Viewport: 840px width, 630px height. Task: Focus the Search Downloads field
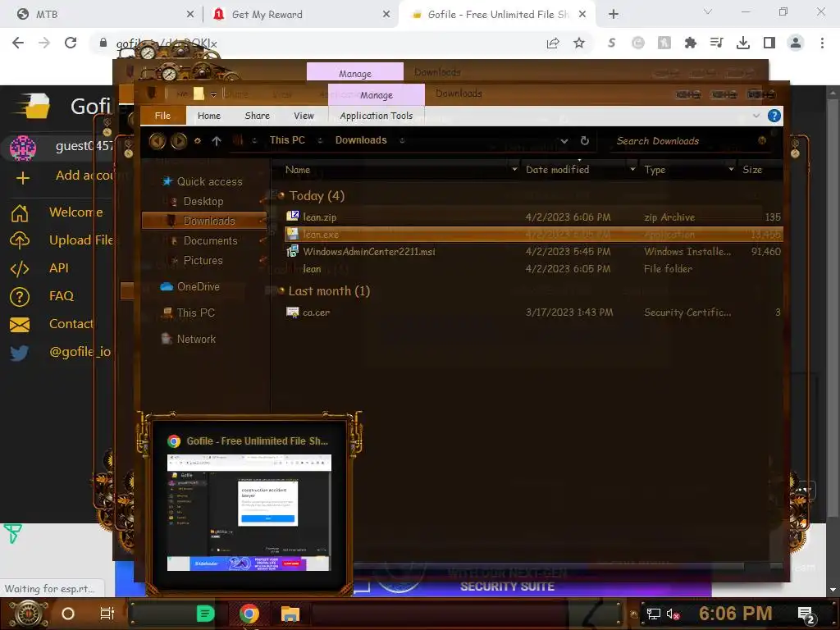pos(691,141)
